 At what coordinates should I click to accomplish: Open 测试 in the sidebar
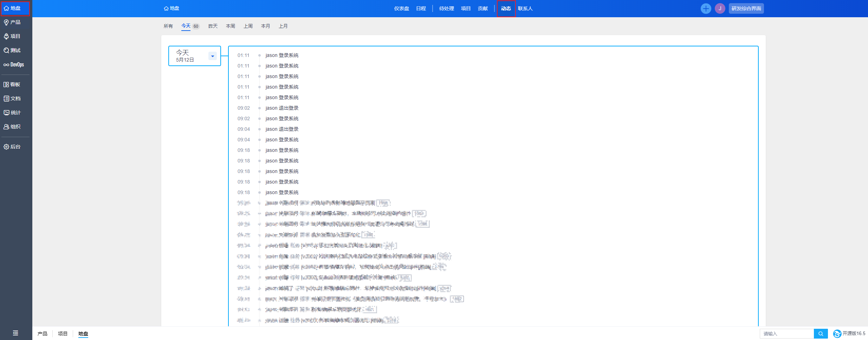click(12, 50)
